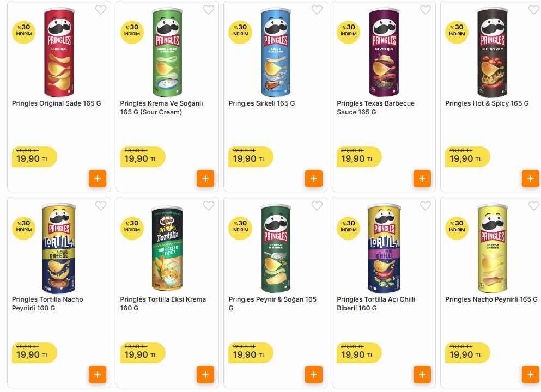
Task: Add Pringles Peynir & Soğan to cart
Action: pos(314,375)
